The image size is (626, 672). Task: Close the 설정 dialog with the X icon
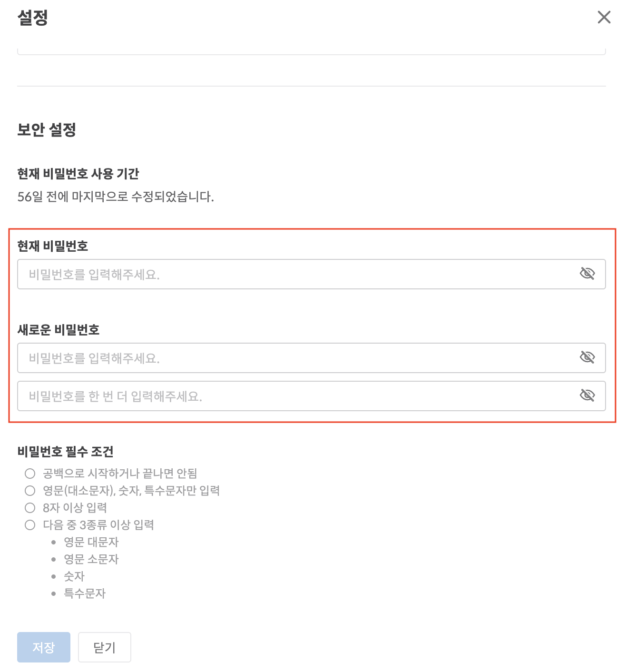(x=604, y=18)
